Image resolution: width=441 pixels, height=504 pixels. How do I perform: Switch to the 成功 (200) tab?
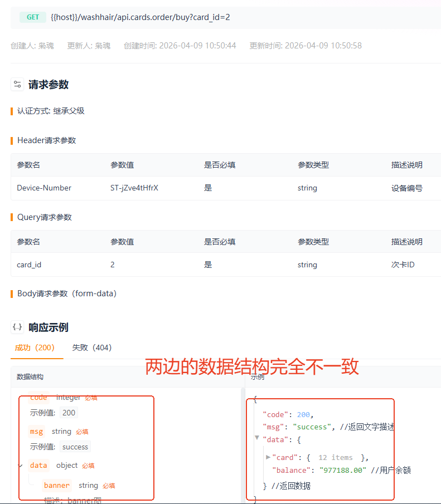click(35, 348)
